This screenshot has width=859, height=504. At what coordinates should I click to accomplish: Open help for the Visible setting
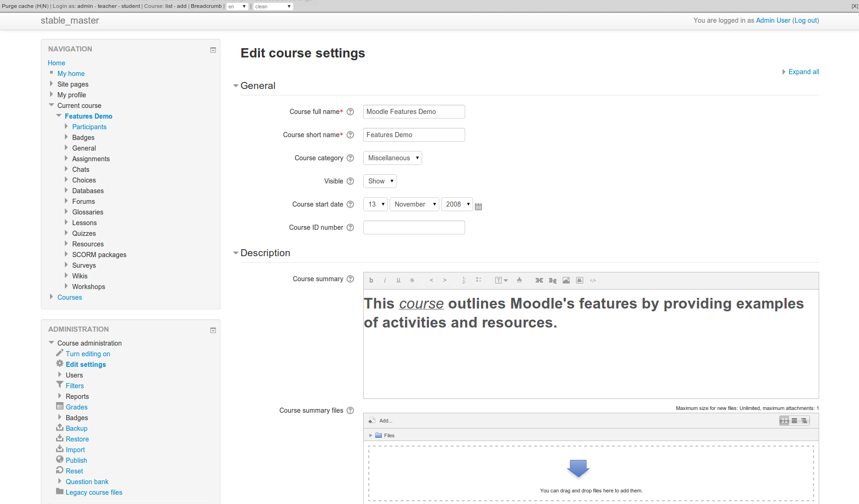pos(350,181)
